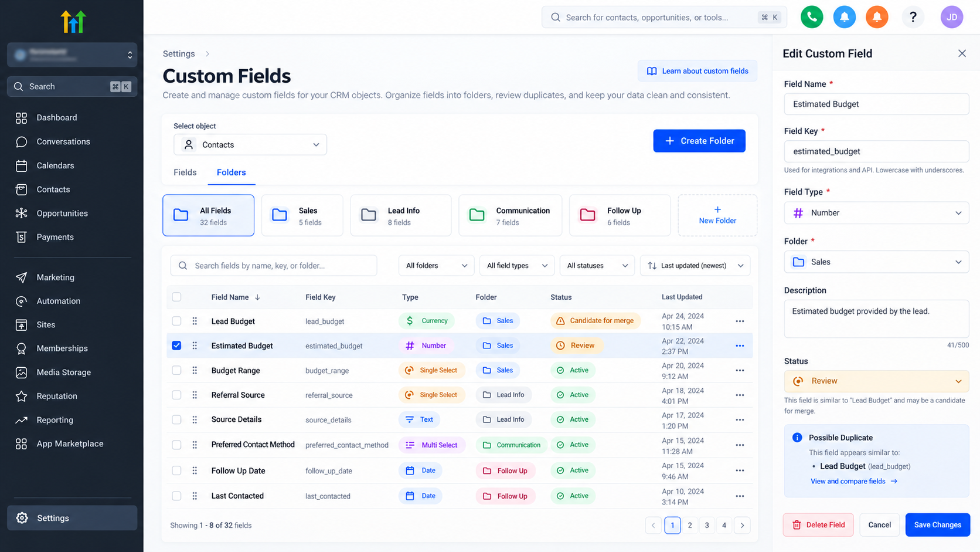Open the All field types dropdown
This screenshot has height=552, width=980.
coord(517,266)
